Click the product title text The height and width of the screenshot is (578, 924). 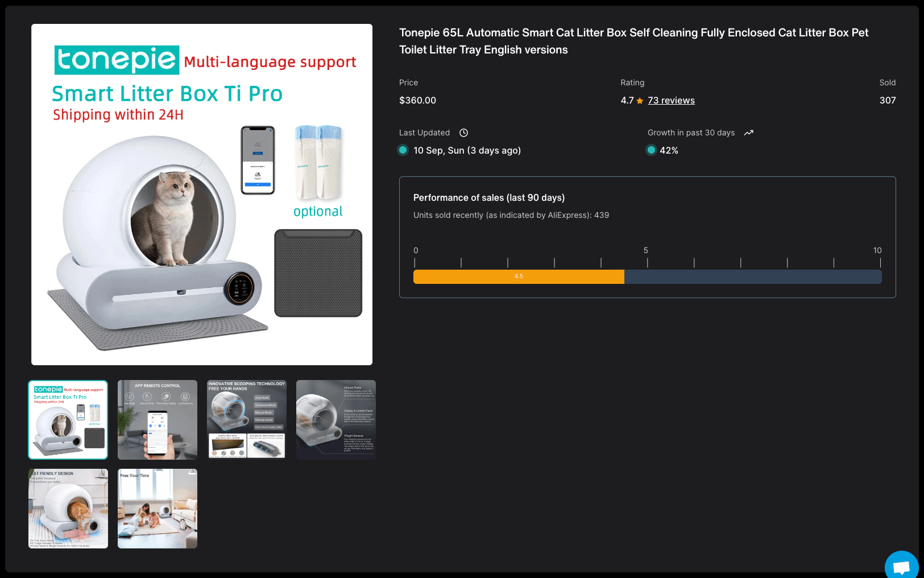tap(633, 41)
